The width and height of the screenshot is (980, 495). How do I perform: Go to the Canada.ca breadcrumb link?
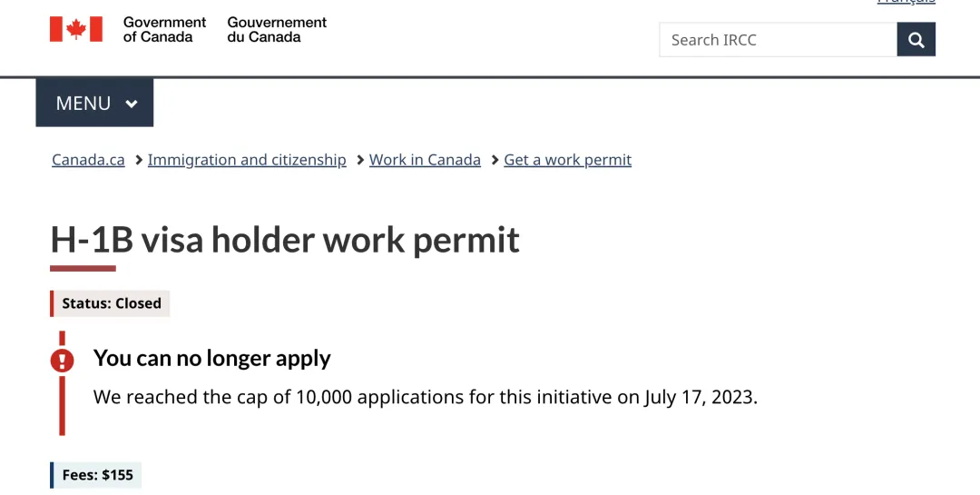coord(88,160)
